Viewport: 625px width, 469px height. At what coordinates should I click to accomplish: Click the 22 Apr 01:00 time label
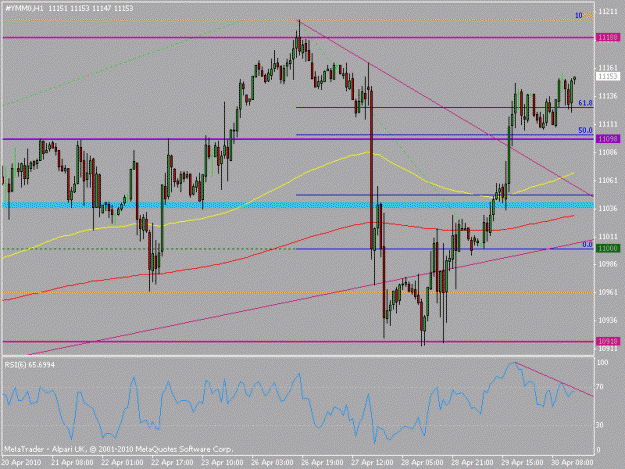click(x=122, y=462)
